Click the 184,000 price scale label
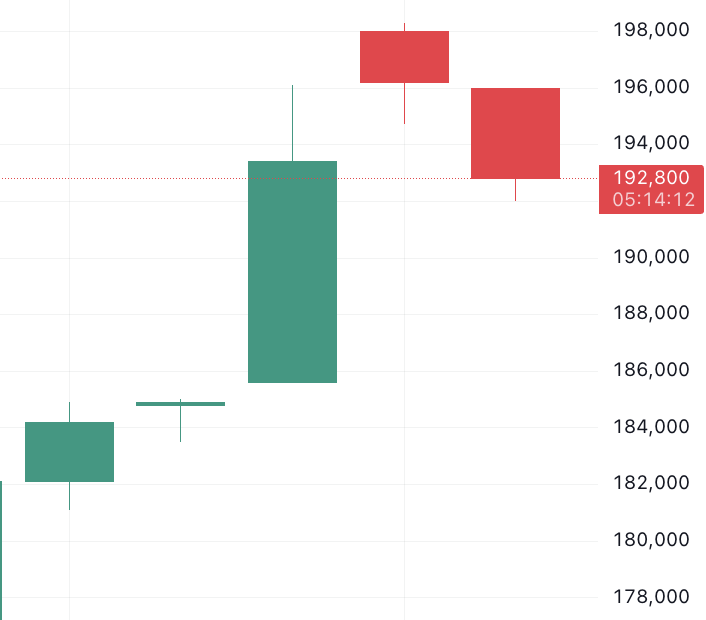Image resolution: width=706 pixels, height=620 pixels. pos(651,427)
